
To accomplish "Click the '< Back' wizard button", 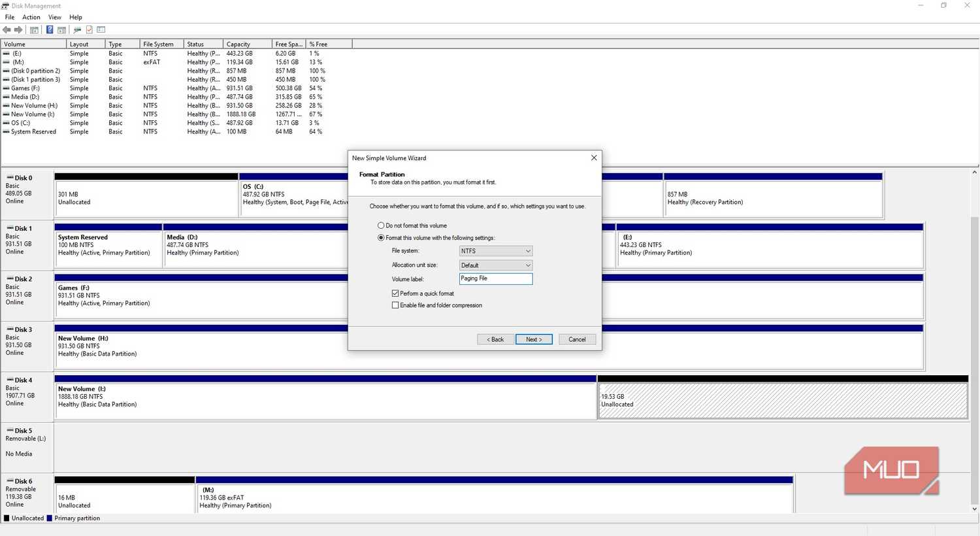I will tap(495, 339).
